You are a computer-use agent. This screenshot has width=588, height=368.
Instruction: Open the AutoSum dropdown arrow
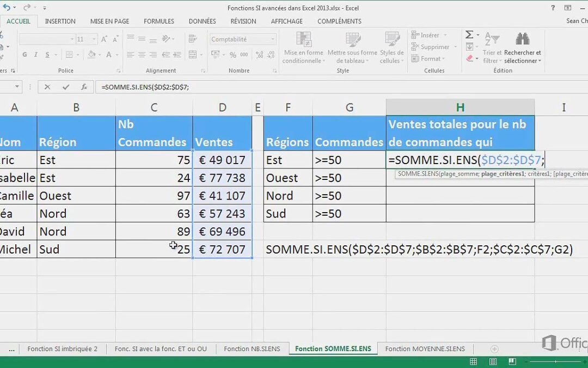click(478, 35)
